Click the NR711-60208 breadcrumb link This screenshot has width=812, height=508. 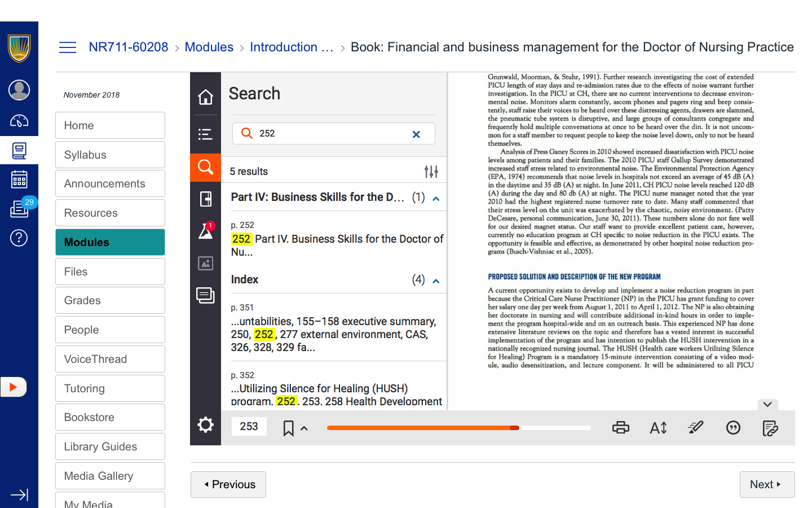coord(129,47)
